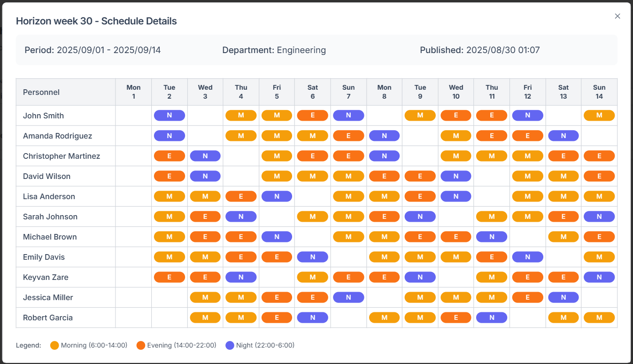Click the Evening legend color swatch
This screenshot has height=364, width=633.
click(x=141, y=346)
